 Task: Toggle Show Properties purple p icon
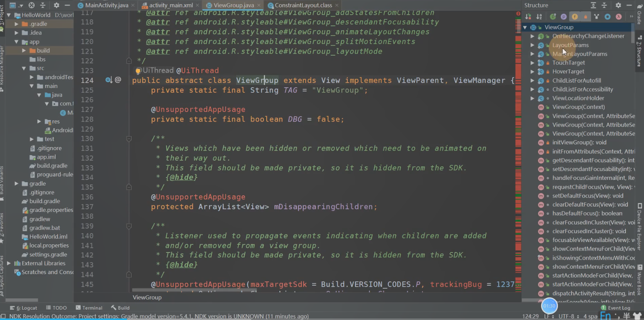click(x=564, y=17)
